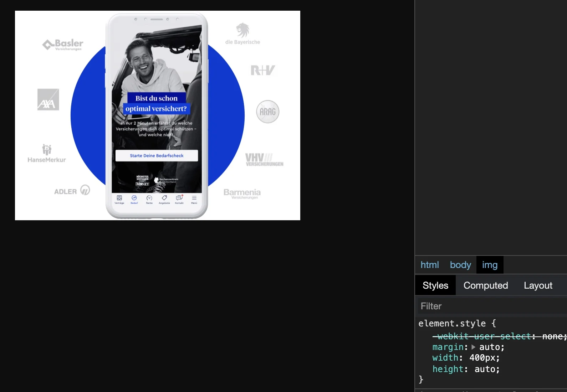Click the ADLER logo
567x392 pixels.
point(72,190)
